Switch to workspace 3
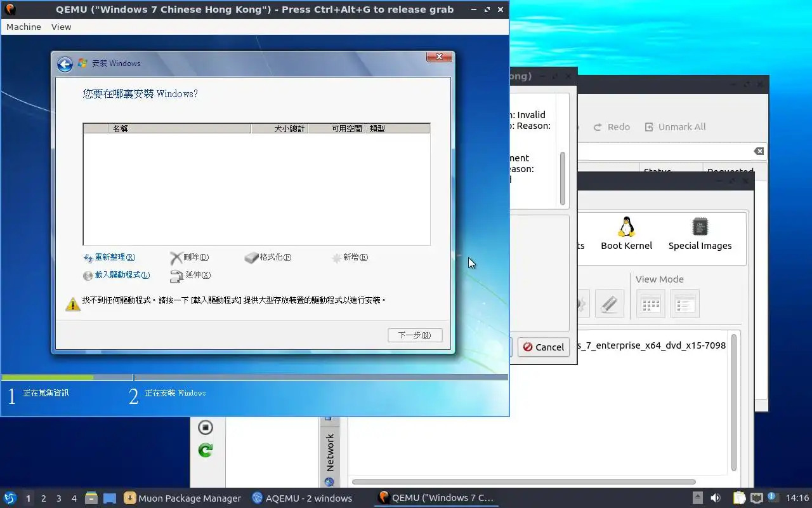 (58, 498)
